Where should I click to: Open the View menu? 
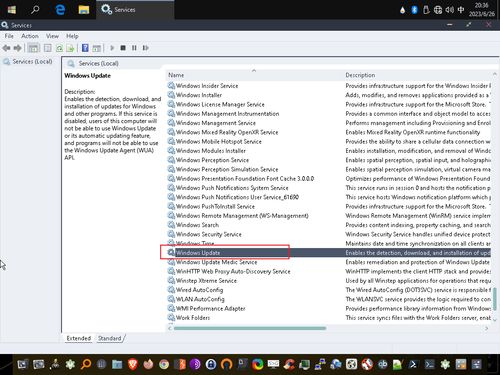pos(52,36)
